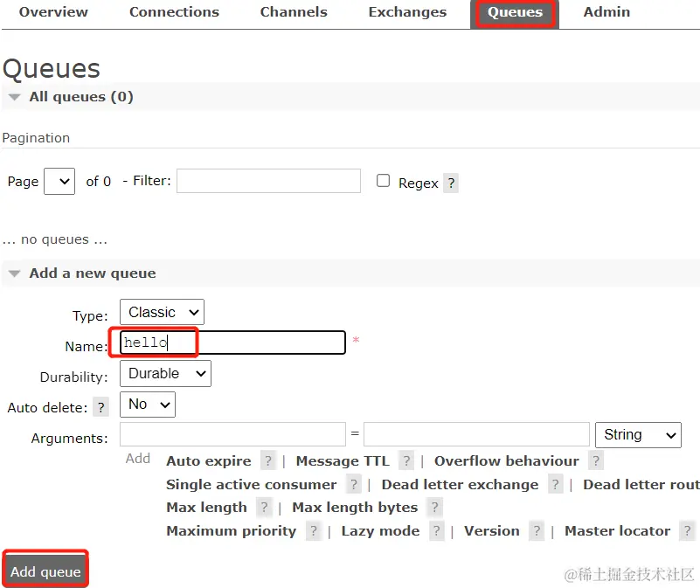Image resolution: width=700 pixels, height=588 pixels.
Task: Open the Durability dropdown
Action: (x=166, y=374)
